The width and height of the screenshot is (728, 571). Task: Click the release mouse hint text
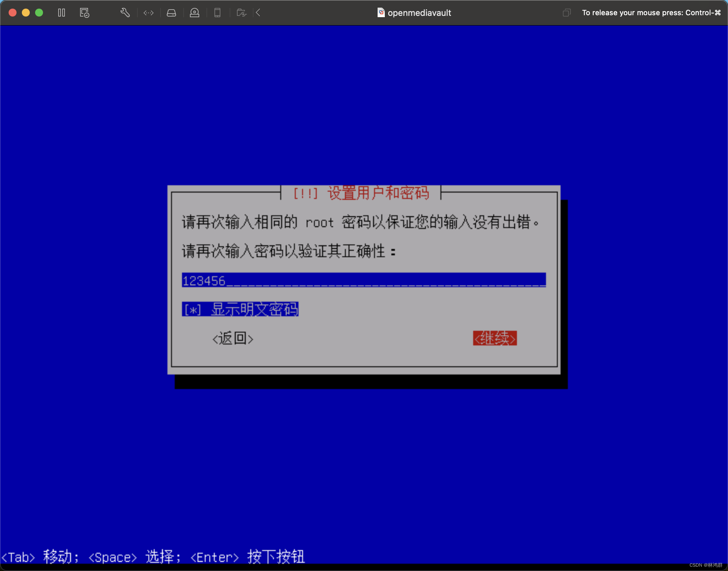click(651, 13)
